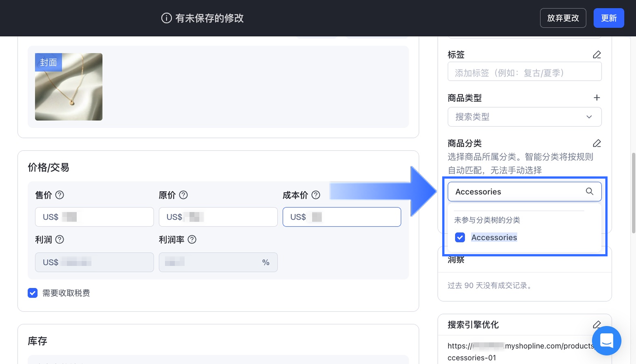Click the 添加标签 input field

coord(524,72)
